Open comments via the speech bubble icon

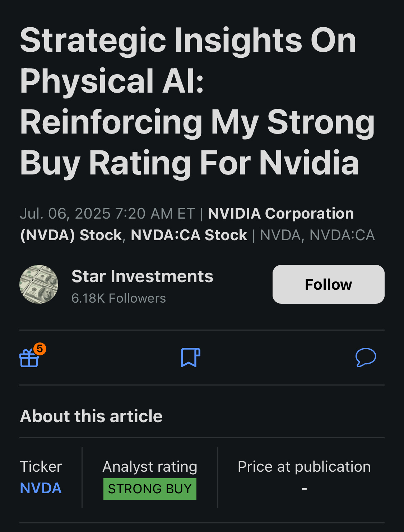point(366,358)
